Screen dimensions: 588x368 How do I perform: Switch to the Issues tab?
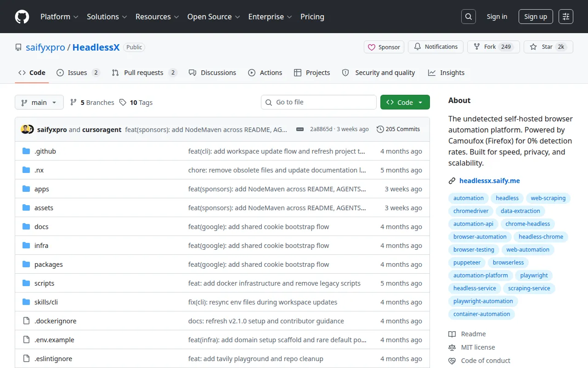click(78, 73)
